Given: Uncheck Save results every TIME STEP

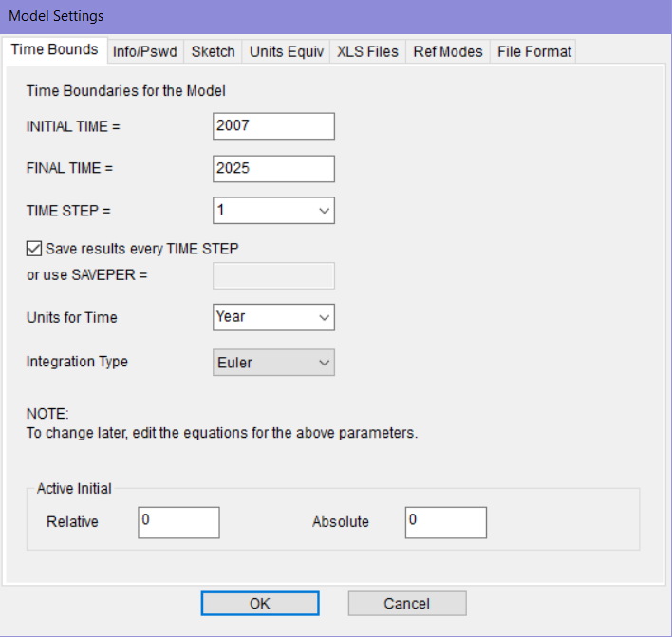Looking at the screenshot, I should click(x=33, y=249).
